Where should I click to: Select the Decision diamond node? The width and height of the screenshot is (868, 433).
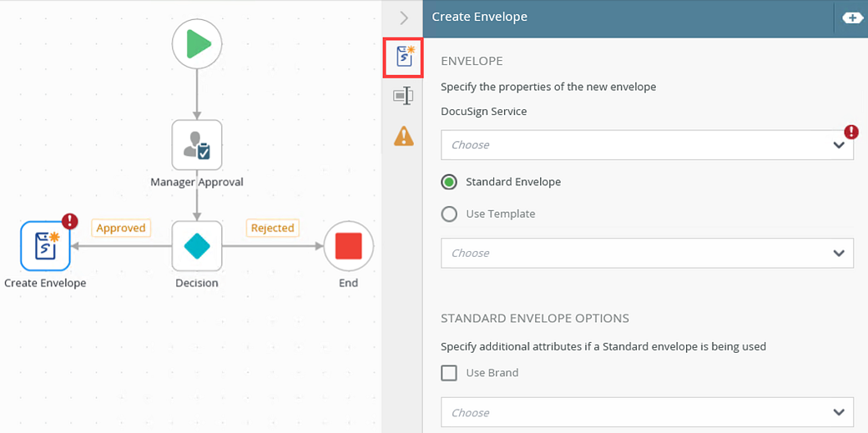coord(197,246)
